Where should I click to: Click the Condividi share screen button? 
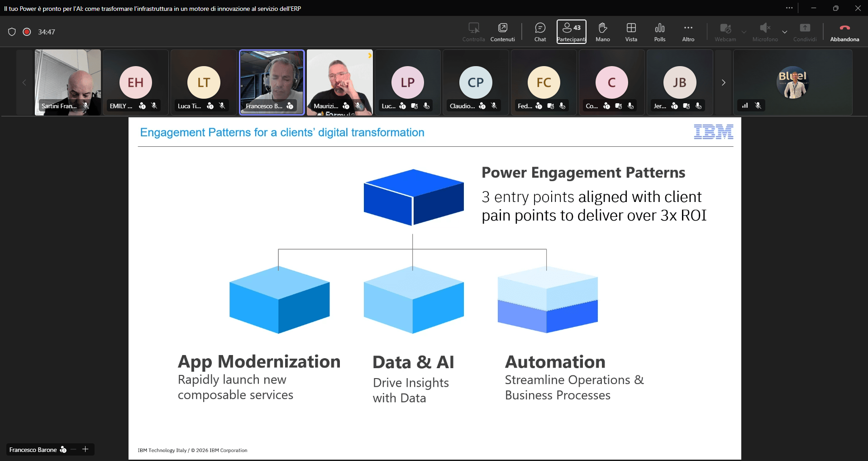point(805,32)
